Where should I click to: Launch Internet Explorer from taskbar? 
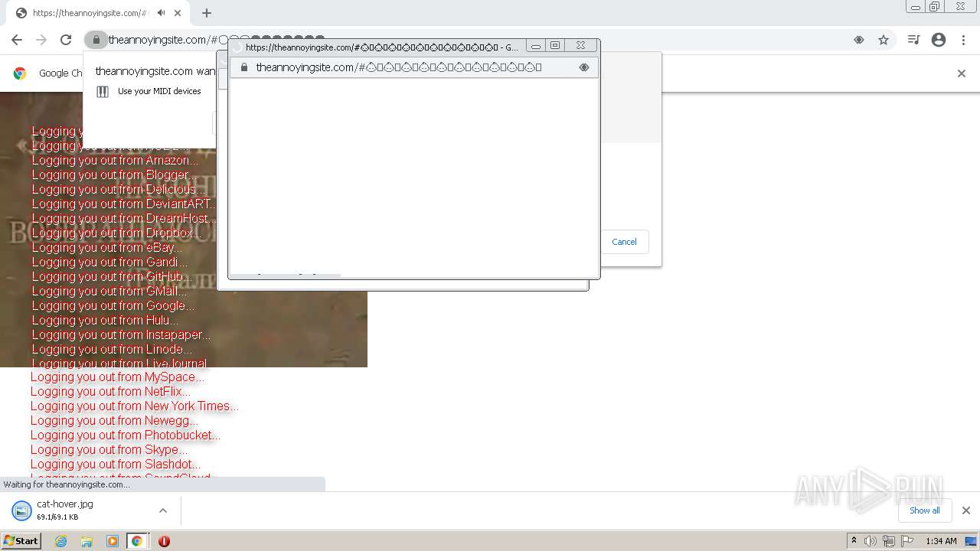coord(60,541)
